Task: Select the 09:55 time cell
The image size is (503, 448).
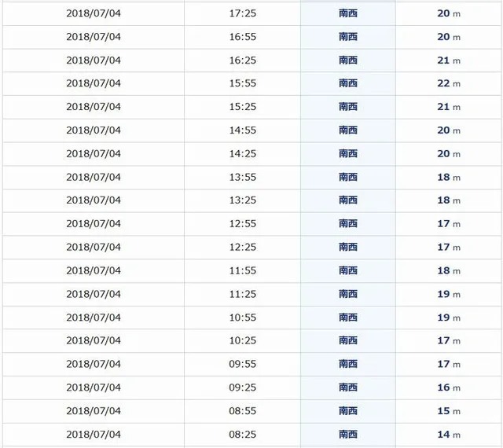Action: tap(243, 364)
